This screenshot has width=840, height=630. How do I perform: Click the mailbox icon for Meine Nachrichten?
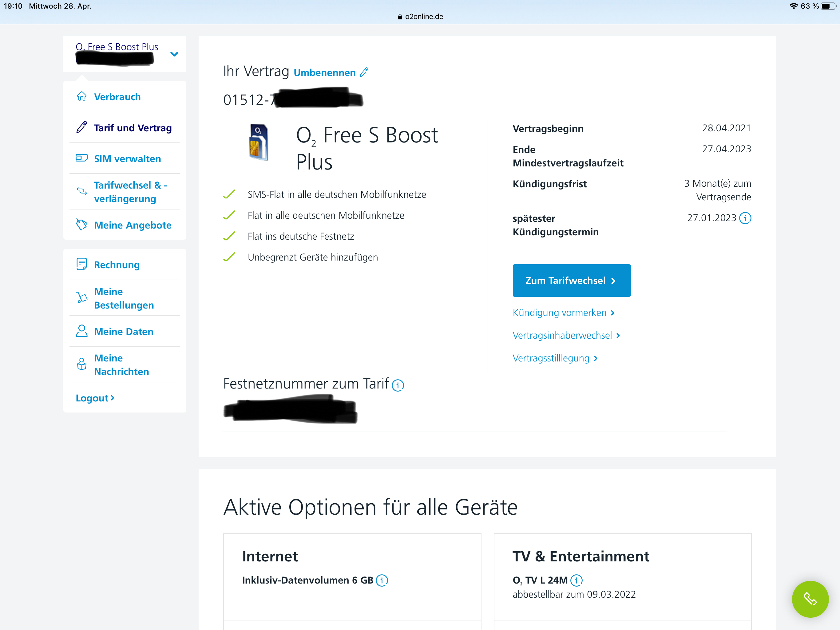click(x=82, y=364)
